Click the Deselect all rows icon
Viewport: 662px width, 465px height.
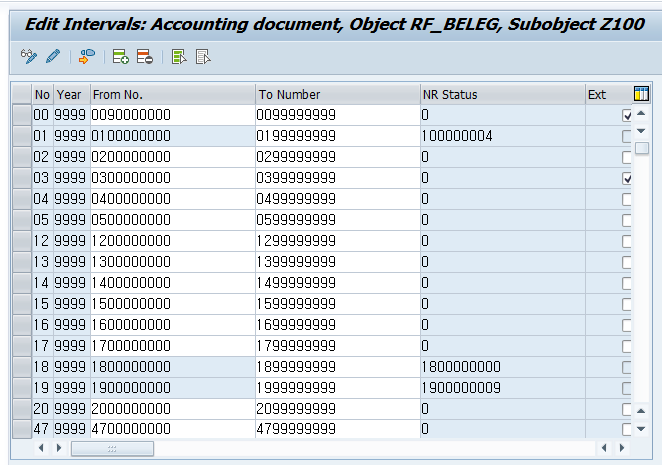coord(203,56)
